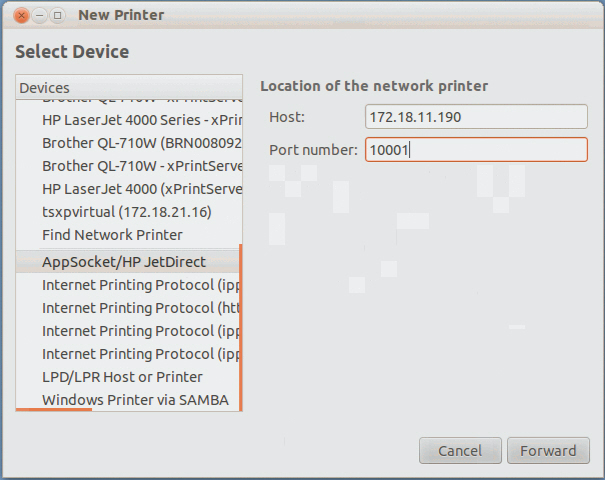The width and height of the screenshot is (605, 480).
Task: Select AppSocket/HP JetDirect entry
Action: [124, 262]
